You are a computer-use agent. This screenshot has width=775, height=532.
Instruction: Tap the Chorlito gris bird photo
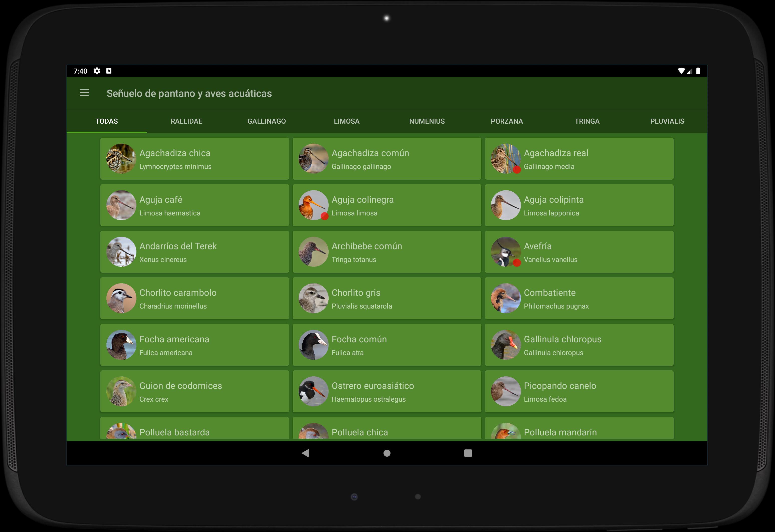313,298
